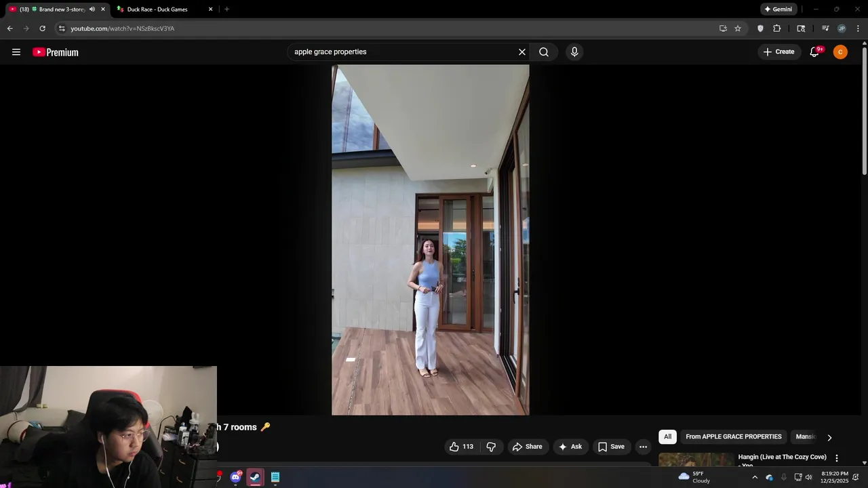Save the video to a playlist
This screenshot has width=868, height=488.
pos(611,447)
